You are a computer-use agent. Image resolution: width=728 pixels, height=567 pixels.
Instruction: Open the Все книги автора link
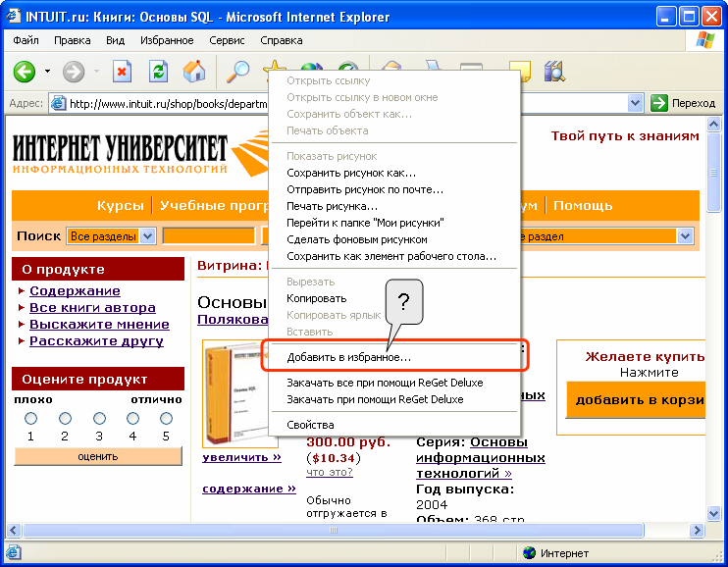point(92,308)
